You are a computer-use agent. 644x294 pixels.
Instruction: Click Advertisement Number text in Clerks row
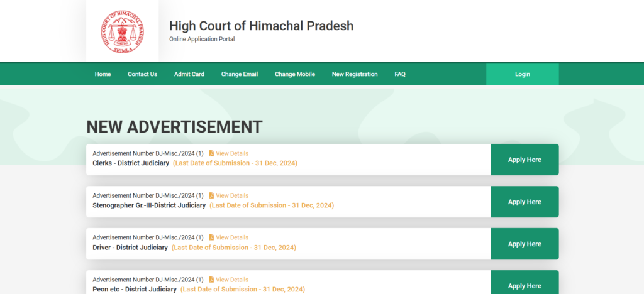tap(148, 153)
